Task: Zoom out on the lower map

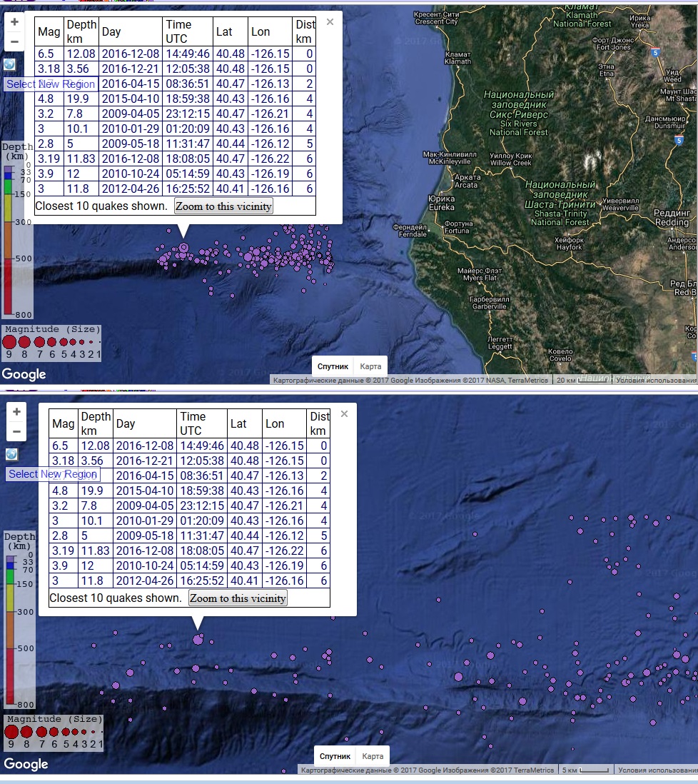Action: point(16,431)
